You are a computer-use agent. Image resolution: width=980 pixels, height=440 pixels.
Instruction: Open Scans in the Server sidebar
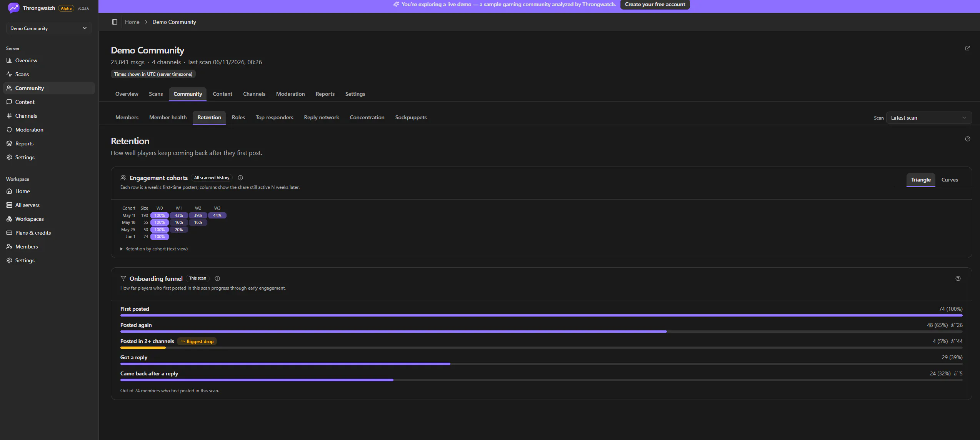point(49,74)
